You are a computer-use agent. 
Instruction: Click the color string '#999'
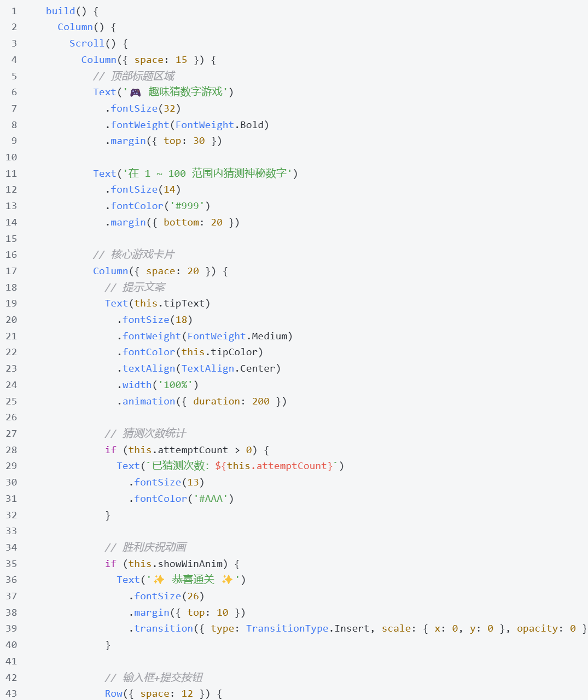pyautogui.click(x=187, y=206)
